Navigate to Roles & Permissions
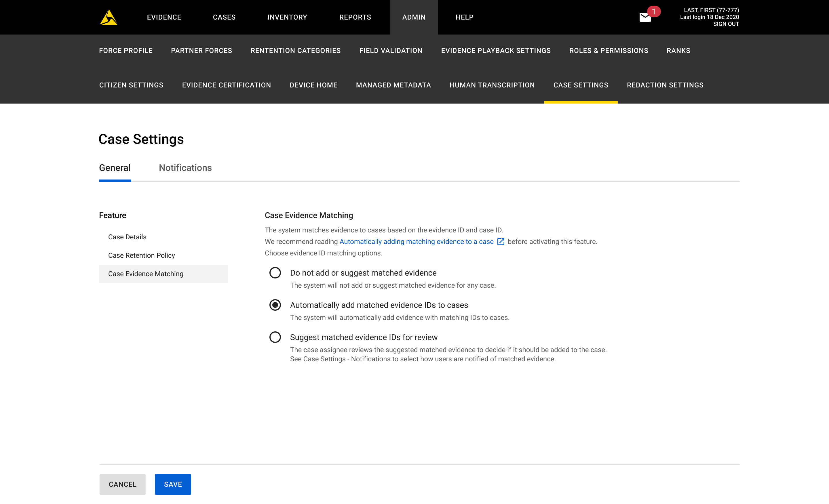829x504 pixels. point(608,50)
